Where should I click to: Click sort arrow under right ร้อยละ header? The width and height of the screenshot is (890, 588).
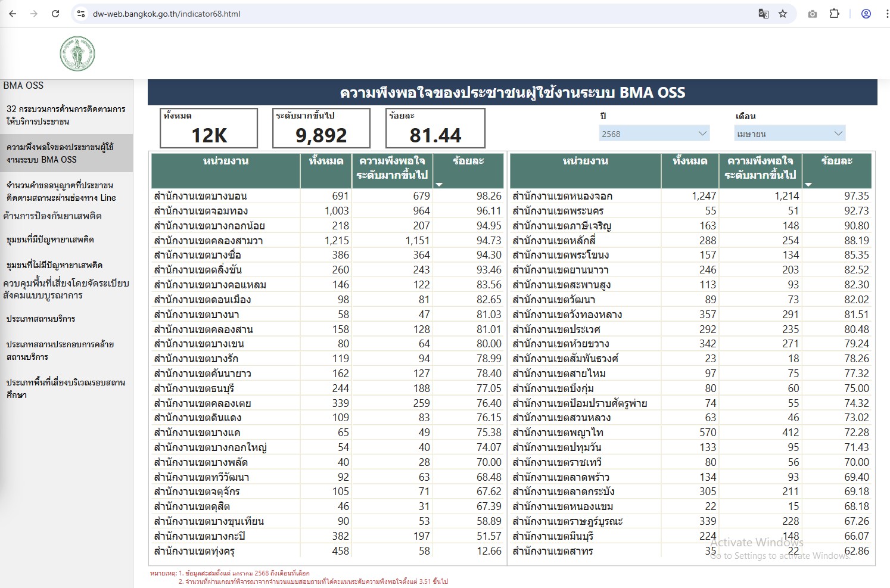pyautogui.click(x=808, y=185)
